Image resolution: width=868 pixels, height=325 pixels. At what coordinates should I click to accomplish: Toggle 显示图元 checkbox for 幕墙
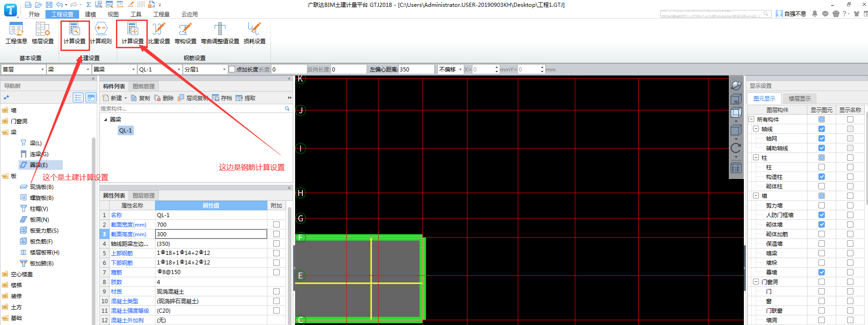[822, 272]
